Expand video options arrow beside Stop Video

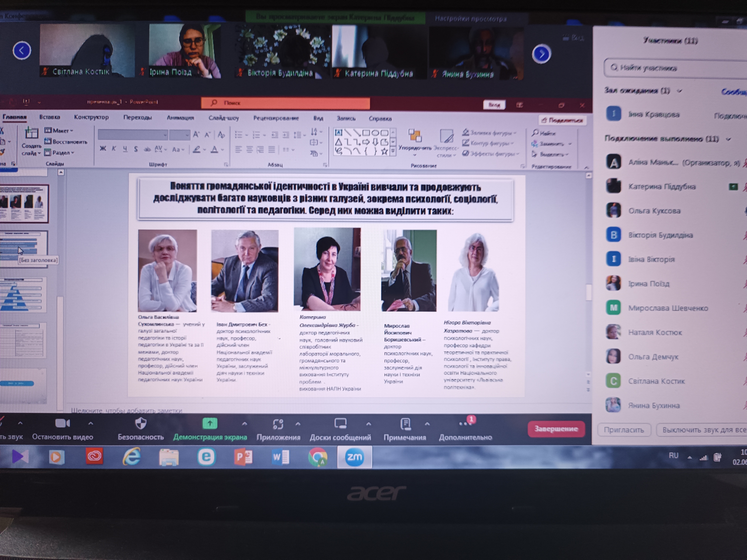coord(91,423)
